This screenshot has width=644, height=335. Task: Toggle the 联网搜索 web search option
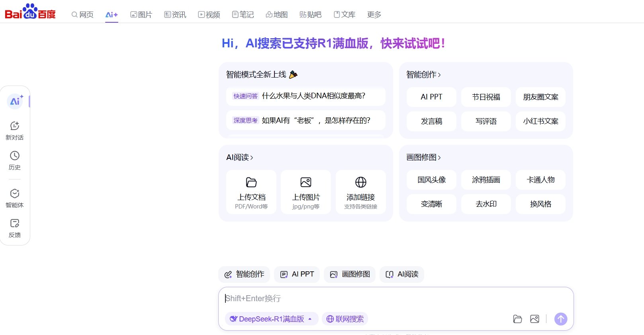pos(345,319)
